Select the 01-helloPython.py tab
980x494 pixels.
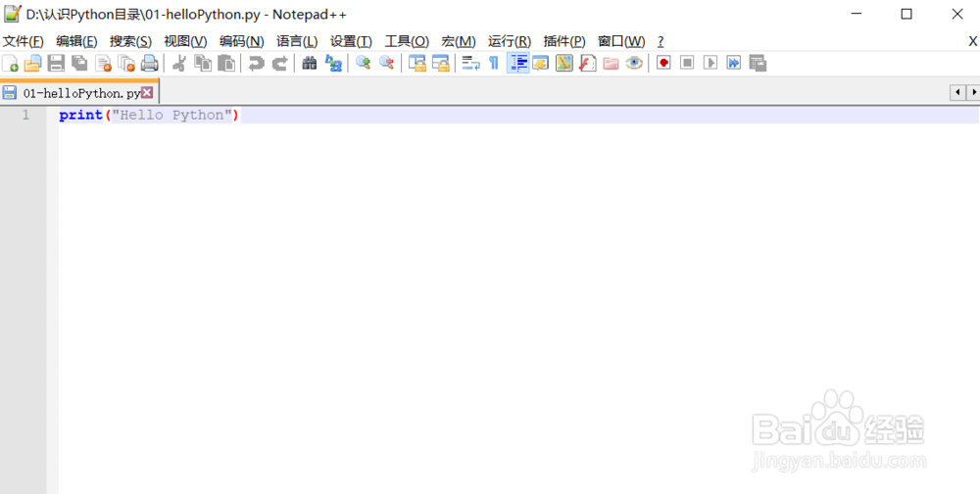click(79, 93)
